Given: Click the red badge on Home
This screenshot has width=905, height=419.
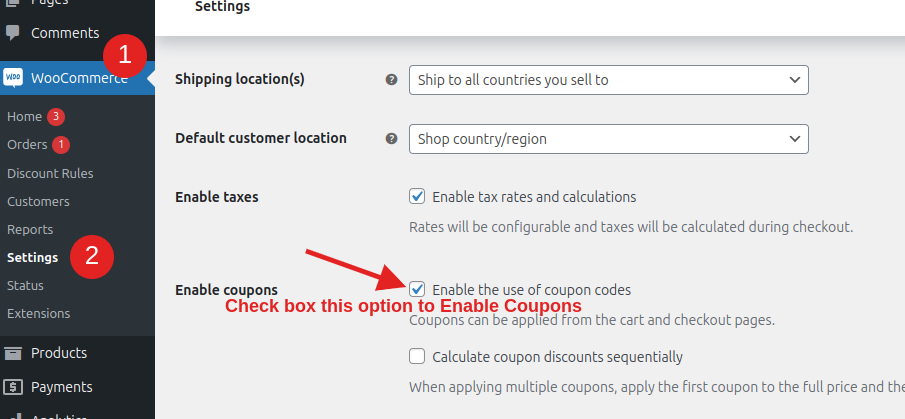Looking at the screenshot, I should point(56,116).
